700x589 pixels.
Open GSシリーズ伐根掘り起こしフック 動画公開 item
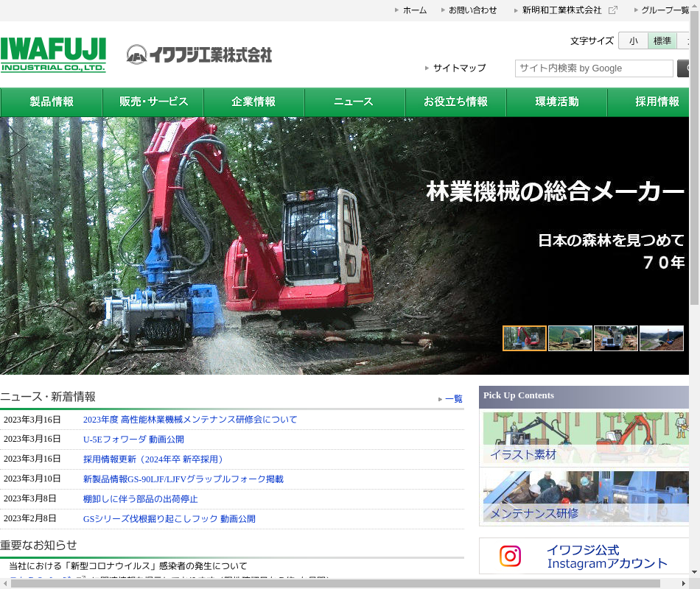click(169, 518)
